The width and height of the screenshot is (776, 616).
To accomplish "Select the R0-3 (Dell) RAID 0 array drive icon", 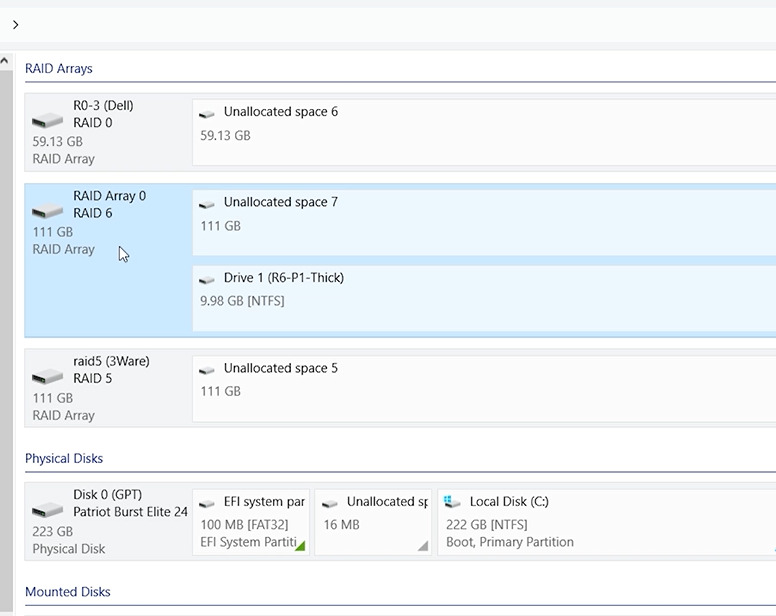I will point(48,120).
